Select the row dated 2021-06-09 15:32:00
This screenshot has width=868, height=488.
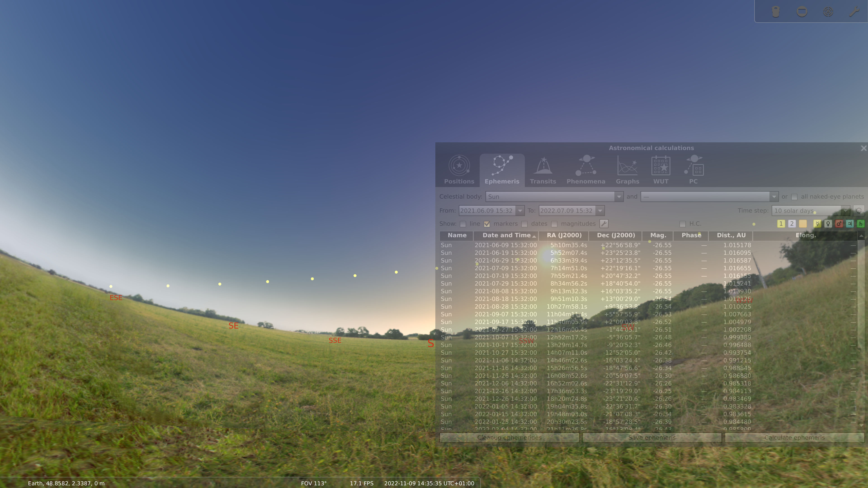click(x=648, y=245)
